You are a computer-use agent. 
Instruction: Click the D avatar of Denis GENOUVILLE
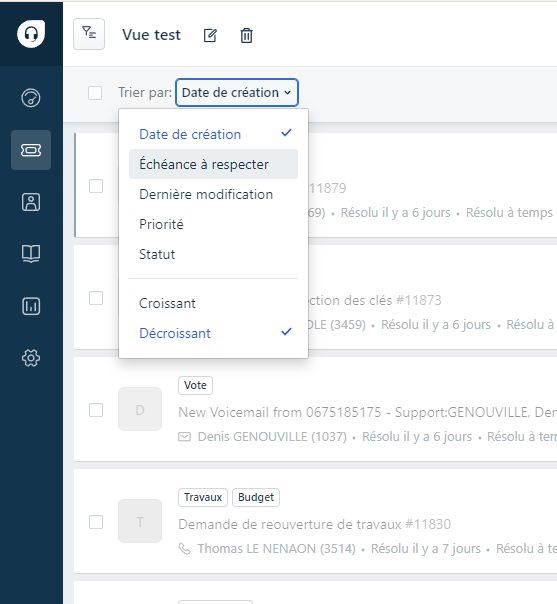[140, 409]
